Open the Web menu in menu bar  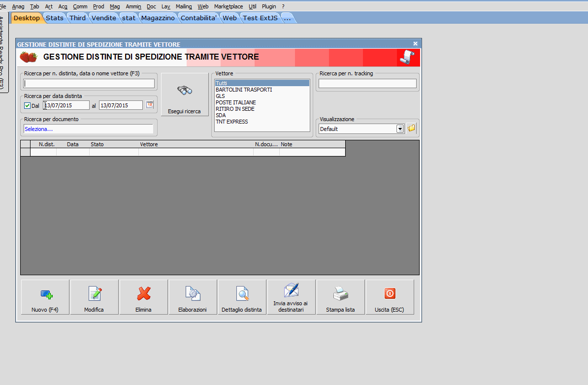click(x=203, y=6)
